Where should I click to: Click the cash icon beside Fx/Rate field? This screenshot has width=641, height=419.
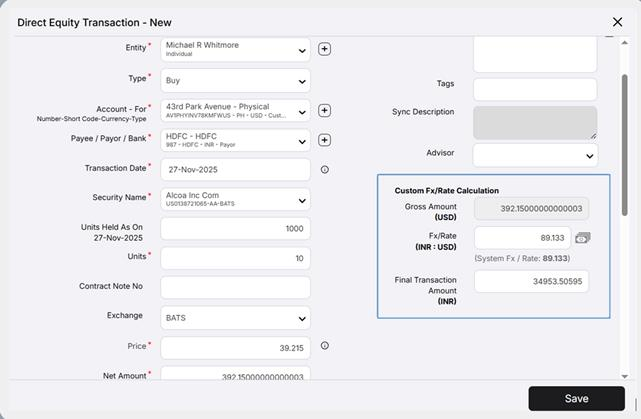(583, 238)
